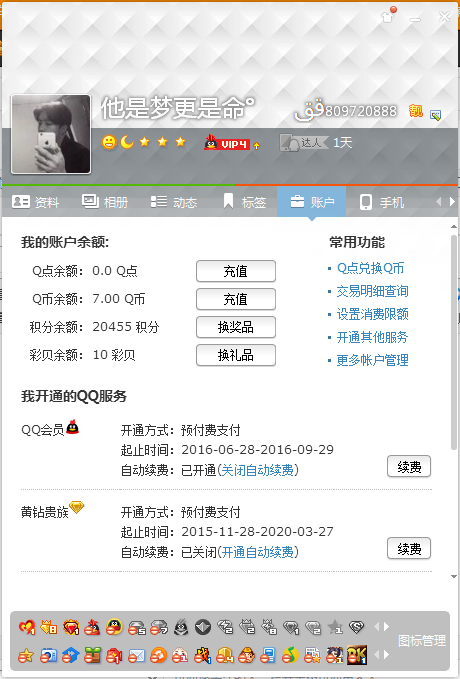Click the 开通自动续费 link for 黄钻贵族

tap(257, 552)
